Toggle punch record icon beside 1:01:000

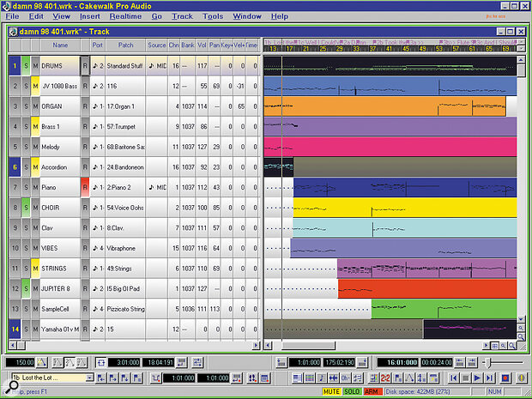(x=156, y=378)
